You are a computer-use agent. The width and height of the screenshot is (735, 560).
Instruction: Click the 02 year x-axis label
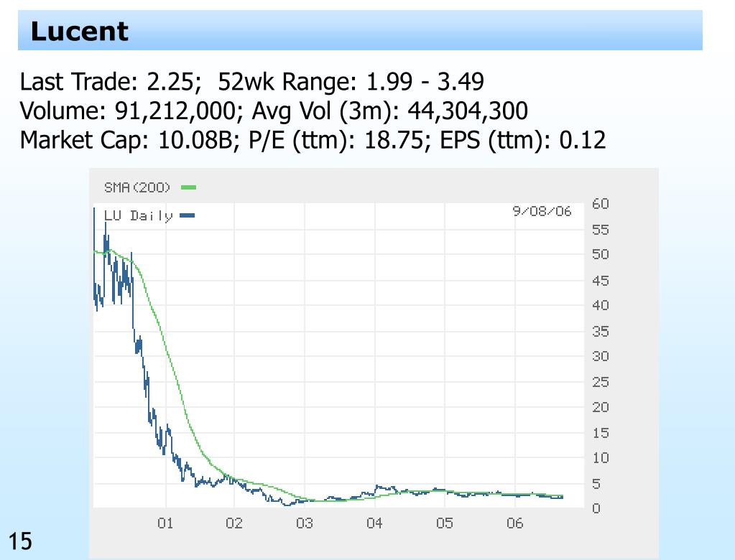tap(234, 523)
